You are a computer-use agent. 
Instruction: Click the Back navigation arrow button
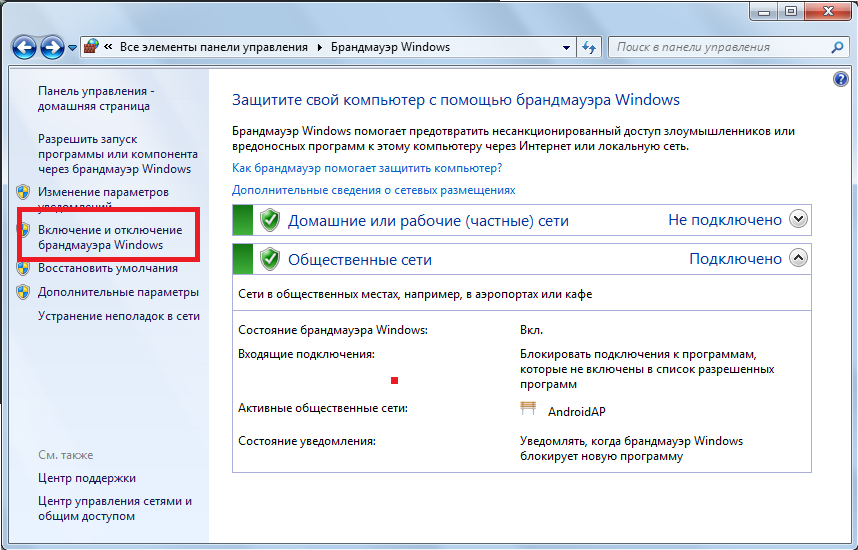(25, 47)
